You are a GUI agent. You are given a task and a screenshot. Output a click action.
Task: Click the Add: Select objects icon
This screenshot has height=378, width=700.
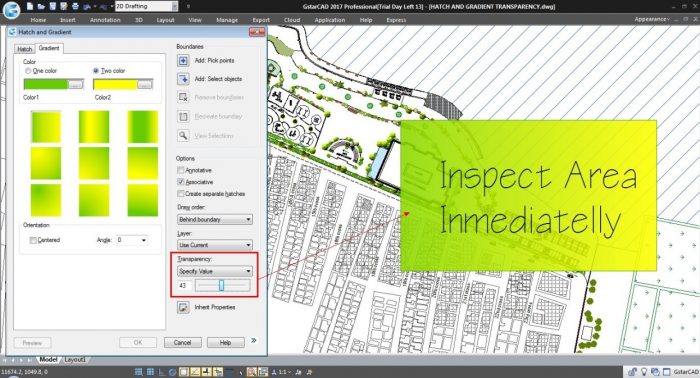pos(183,79)
